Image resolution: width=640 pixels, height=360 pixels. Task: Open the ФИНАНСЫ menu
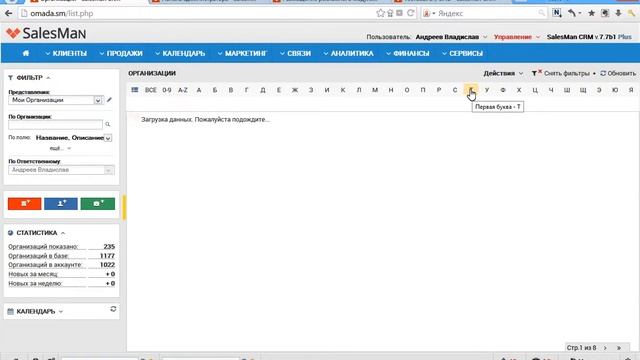click(407, 53)
